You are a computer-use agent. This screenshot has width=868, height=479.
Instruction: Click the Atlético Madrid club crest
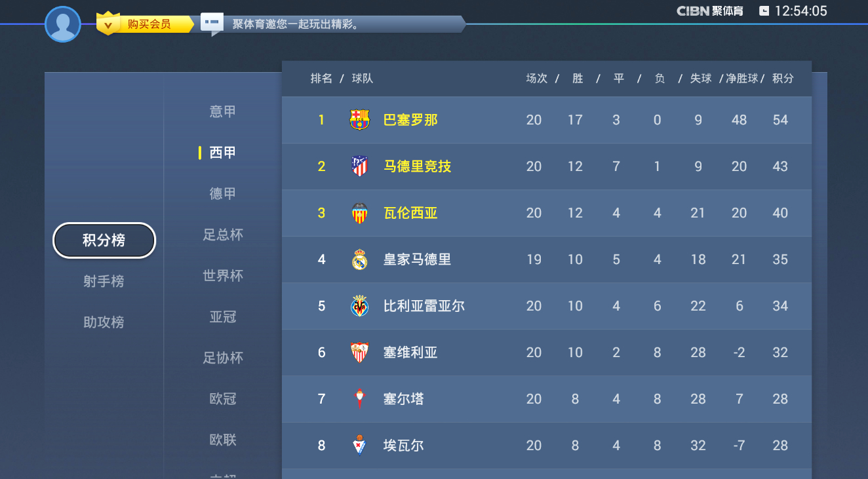pyautogui.click(x=359, y=166)
